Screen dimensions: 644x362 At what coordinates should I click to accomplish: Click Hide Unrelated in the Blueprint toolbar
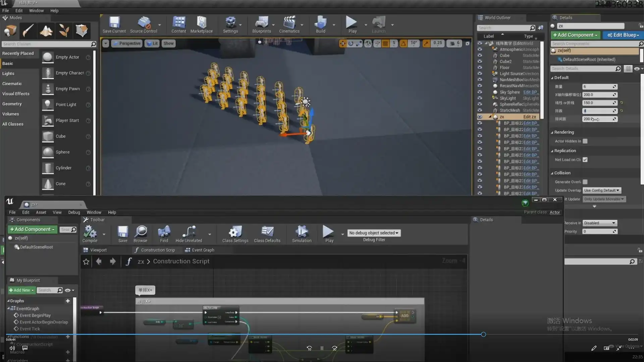tap(189, 234)
